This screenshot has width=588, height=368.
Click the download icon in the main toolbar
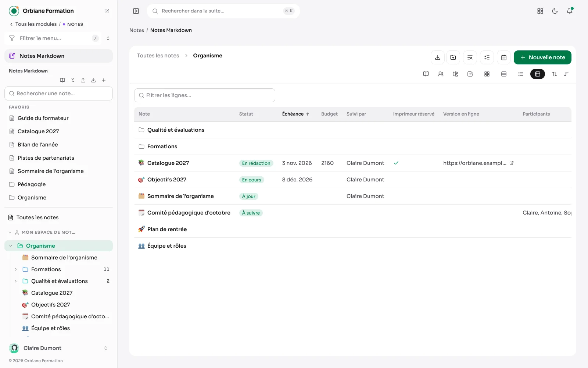coord(437,57)
